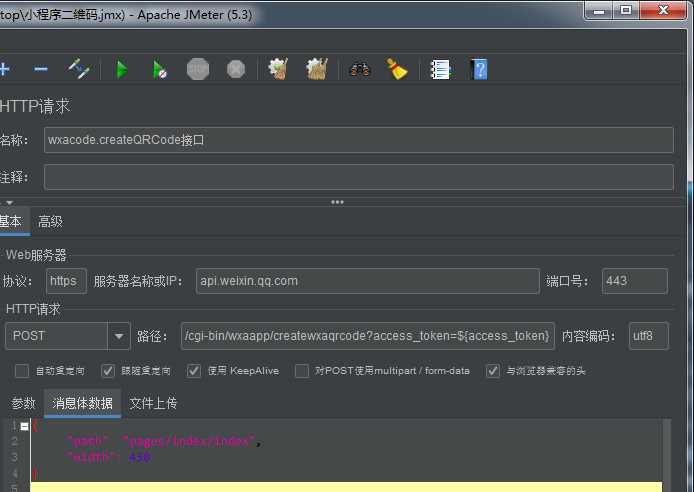Maximize the JMeter window

(626, 10)
